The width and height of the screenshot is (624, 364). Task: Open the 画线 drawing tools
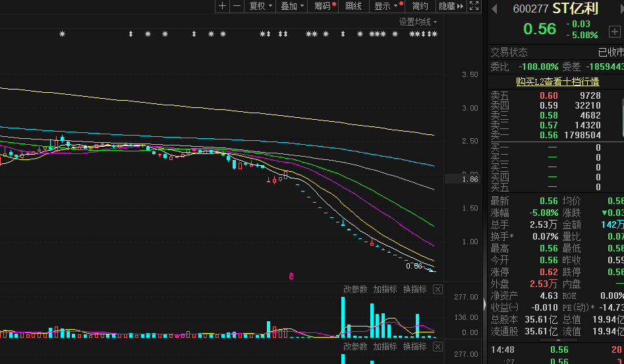[x=353, y=6]
